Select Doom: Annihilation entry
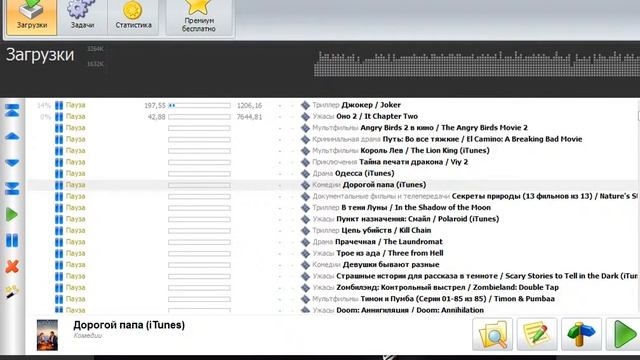 point(410,310)
